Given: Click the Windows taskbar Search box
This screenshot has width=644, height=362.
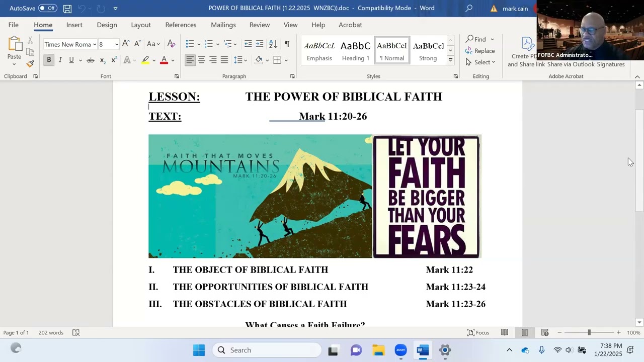Looking at the screenshot, I should click(x=267, y=350).
